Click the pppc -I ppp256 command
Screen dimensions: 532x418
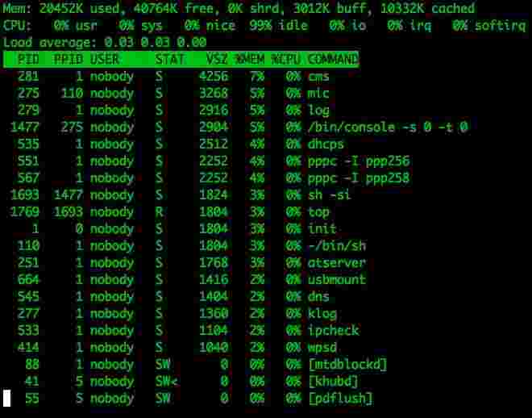[x=359, y=161]
